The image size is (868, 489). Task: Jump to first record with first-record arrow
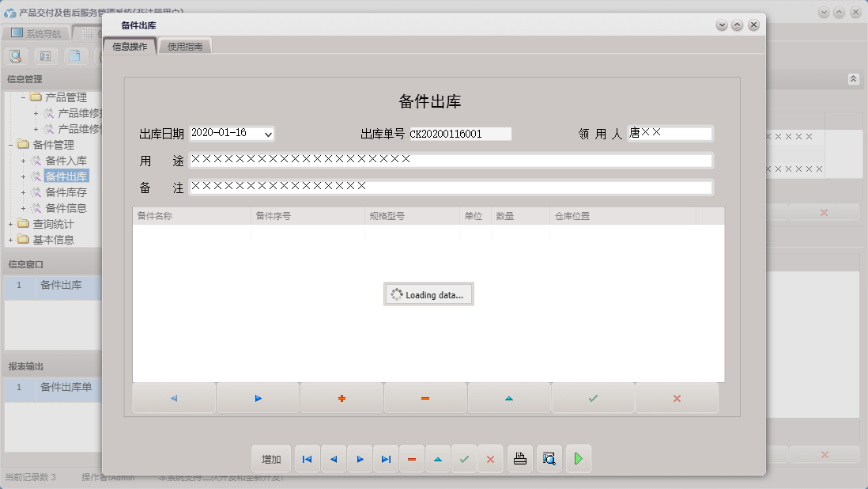pyautogui.click(x=307, y=459)
